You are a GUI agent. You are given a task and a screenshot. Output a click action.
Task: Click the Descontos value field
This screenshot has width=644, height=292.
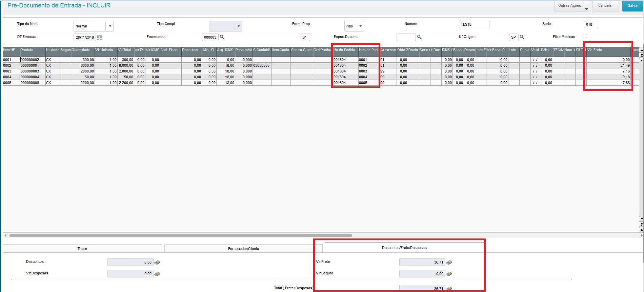(x=130, y=262)
